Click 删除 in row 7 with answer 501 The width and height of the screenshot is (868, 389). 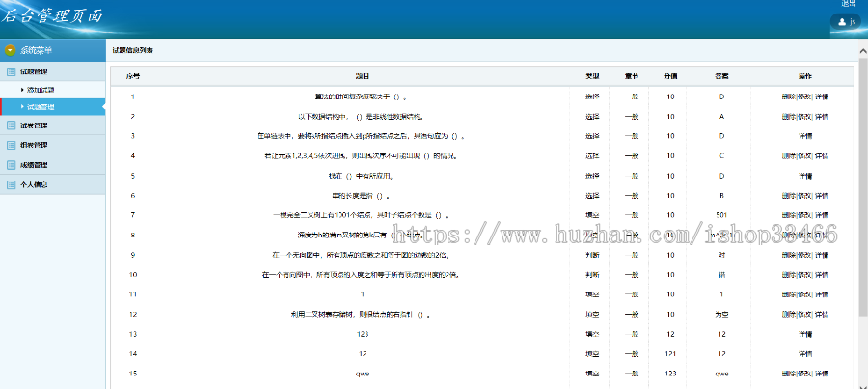[x=788, y=215]
